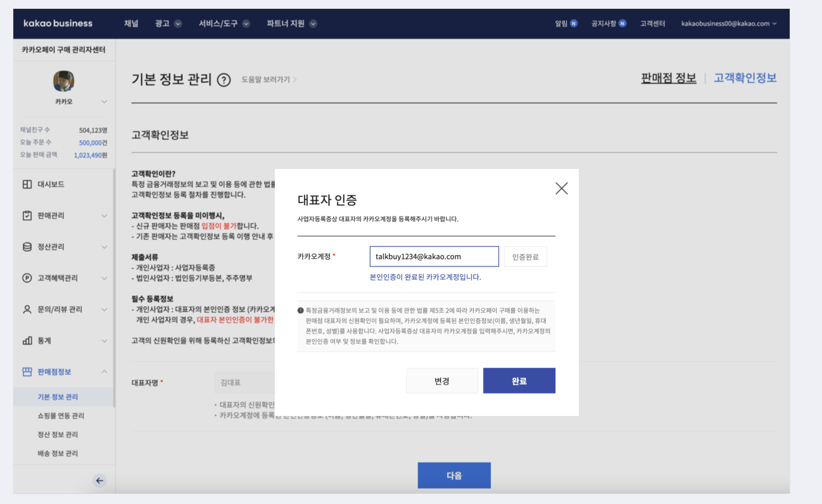Viewport: 822px width, 504px height.
Task: Go to 고객센터
Action: 652,23
